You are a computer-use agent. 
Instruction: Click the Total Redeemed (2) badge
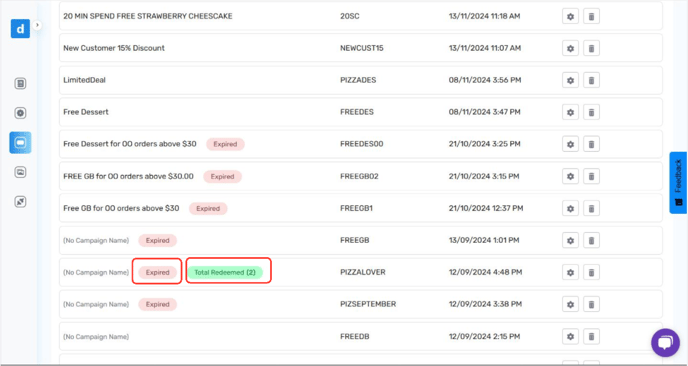coord(225,273)
